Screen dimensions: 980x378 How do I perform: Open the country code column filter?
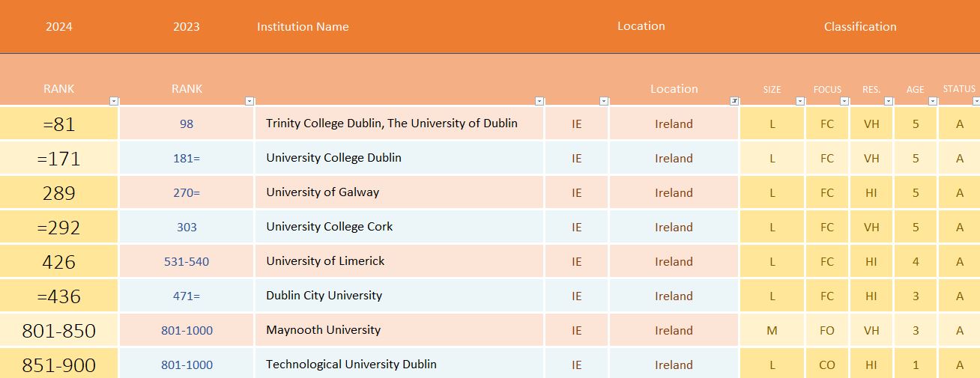604,101
